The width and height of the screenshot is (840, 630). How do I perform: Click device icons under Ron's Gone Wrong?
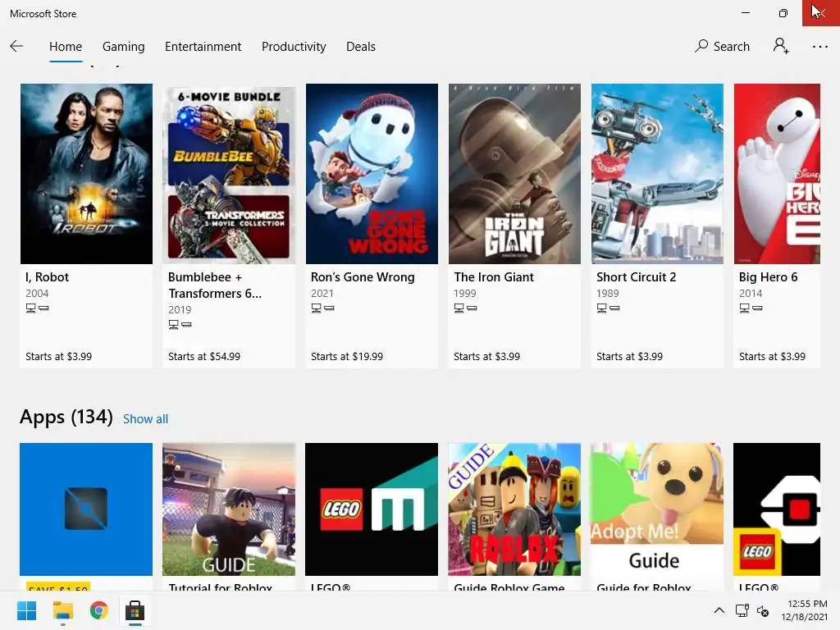(x=323, y=308)
